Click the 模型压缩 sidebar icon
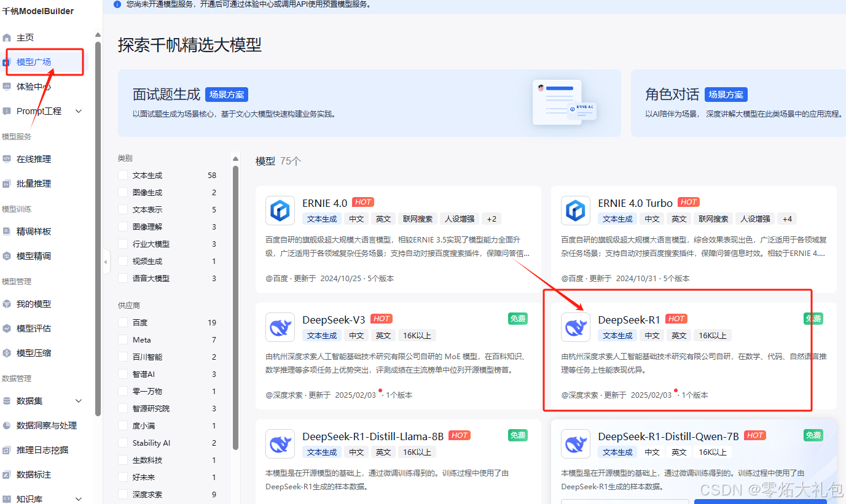 click(x=7, y=353)
